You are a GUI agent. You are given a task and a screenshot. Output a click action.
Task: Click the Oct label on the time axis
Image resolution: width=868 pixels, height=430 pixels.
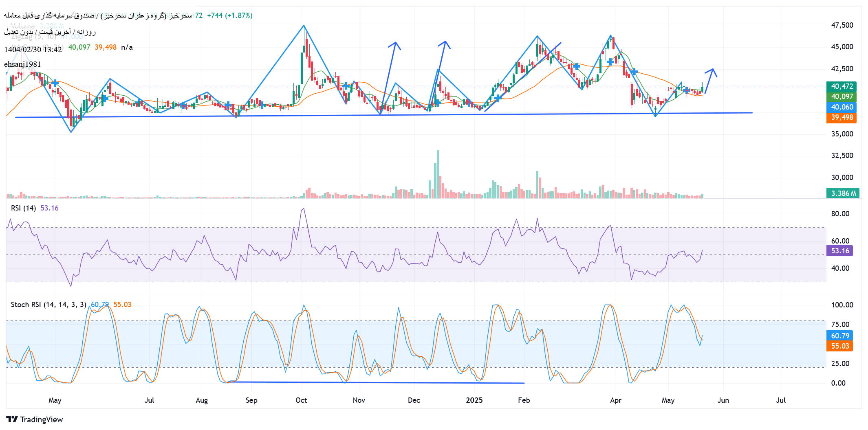point(301,400)
